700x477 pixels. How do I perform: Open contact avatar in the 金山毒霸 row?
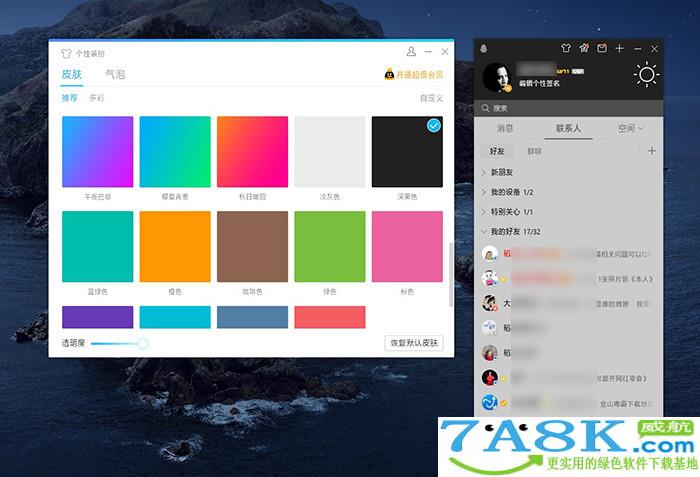pos(490,402)
